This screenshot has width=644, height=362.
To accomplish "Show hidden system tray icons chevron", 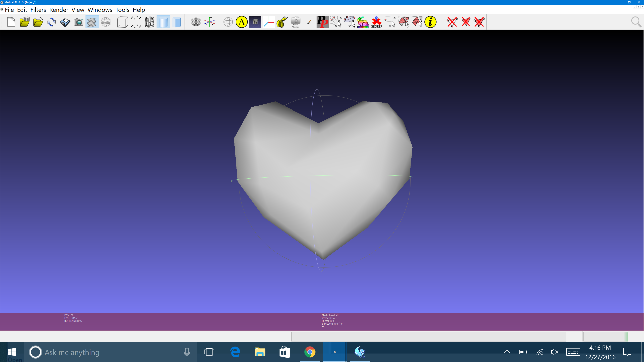I will pos(507,352).
